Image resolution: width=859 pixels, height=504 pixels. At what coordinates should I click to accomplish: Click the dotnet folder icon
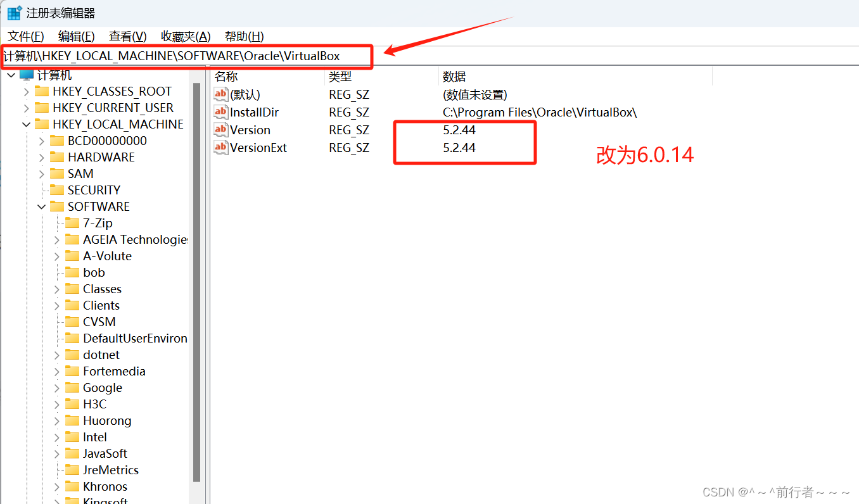[72, 355]
